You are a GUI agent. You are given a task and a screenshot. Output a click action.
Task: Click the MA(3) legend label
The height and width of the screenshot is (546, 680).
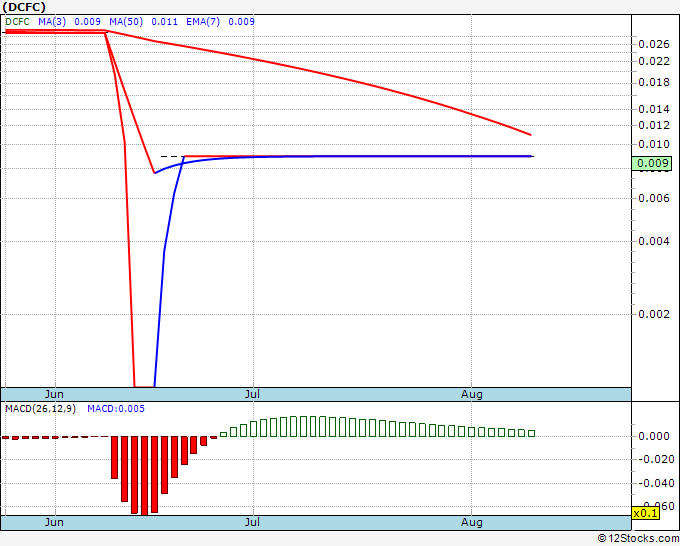pos(52,22)
